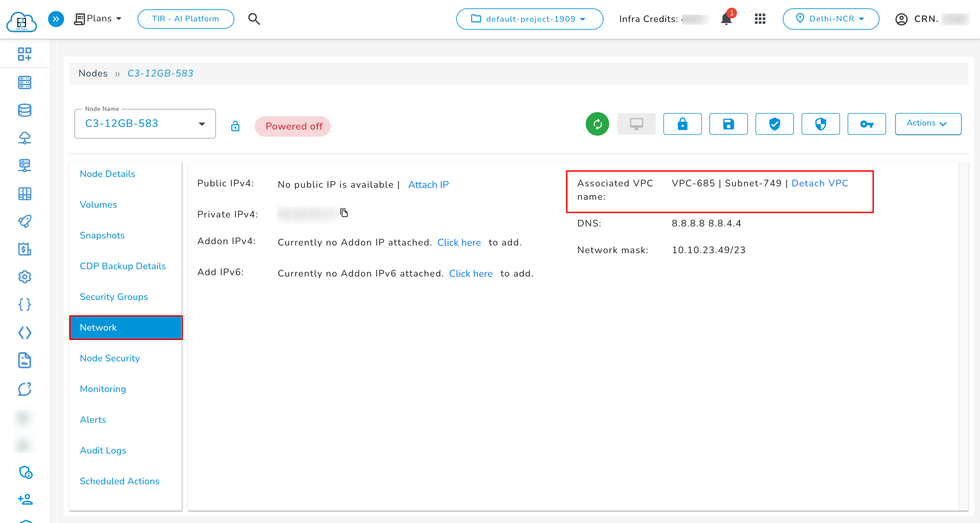Open the database storage sidebar icon

tap(24, 110)
